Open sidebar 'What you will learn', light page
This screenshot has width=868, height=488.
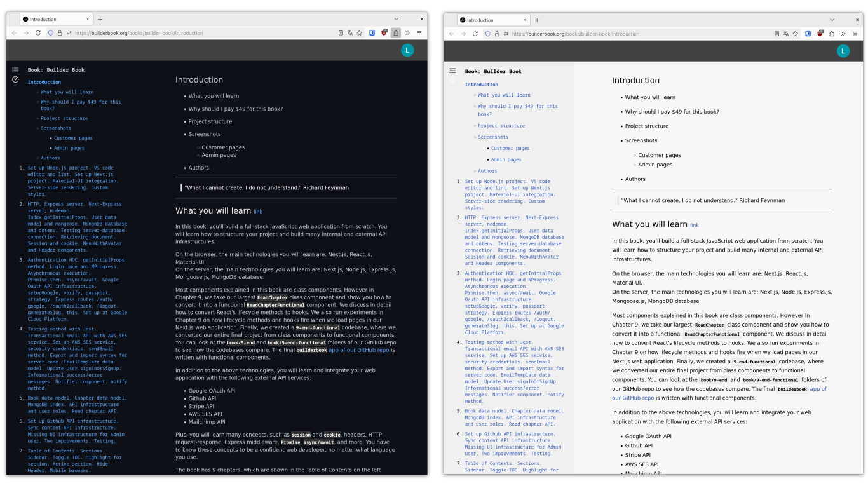pyautogui.click(x=504, y=95)
